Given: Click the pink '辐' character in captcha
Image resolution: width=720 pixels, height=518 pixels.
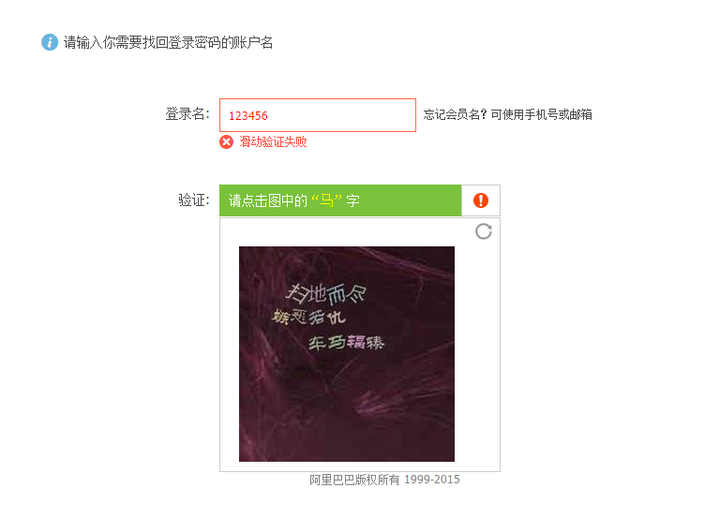Looking at the screenshot, I should 356,342.
